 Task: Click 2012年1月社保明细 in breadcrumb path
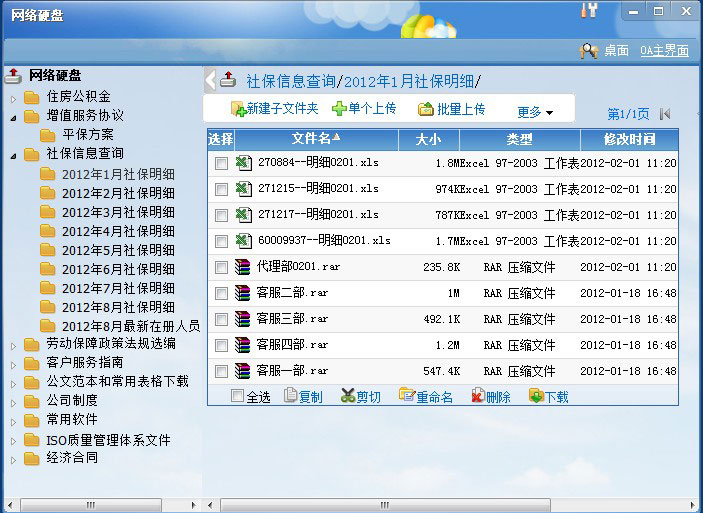[409, 81]
